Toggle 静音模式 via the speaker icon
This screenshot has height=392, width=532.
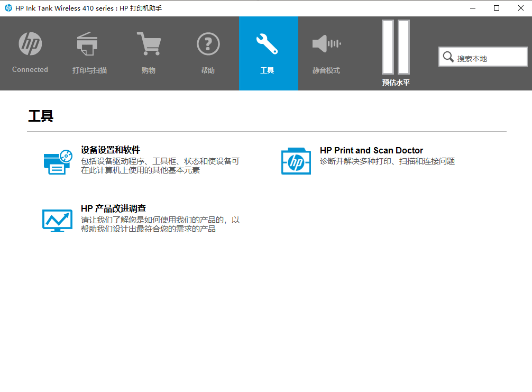coord(326,44)
